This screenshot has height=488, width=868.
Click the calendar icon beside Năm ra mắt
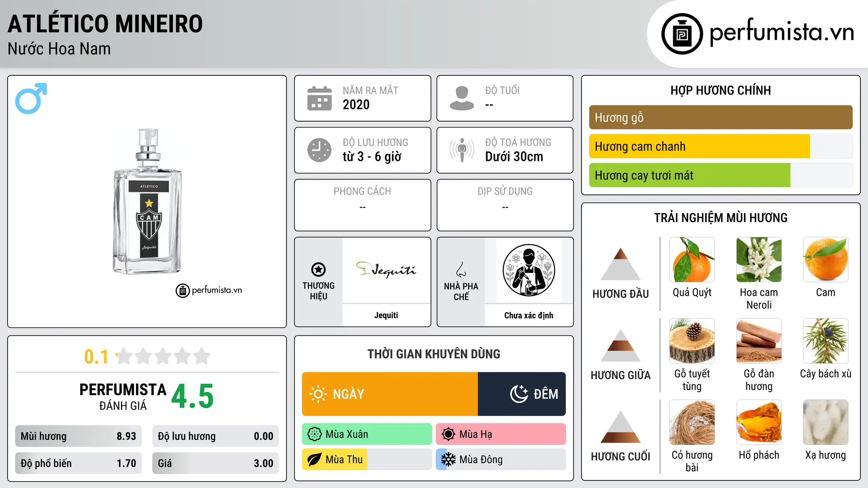coord(320,98)
